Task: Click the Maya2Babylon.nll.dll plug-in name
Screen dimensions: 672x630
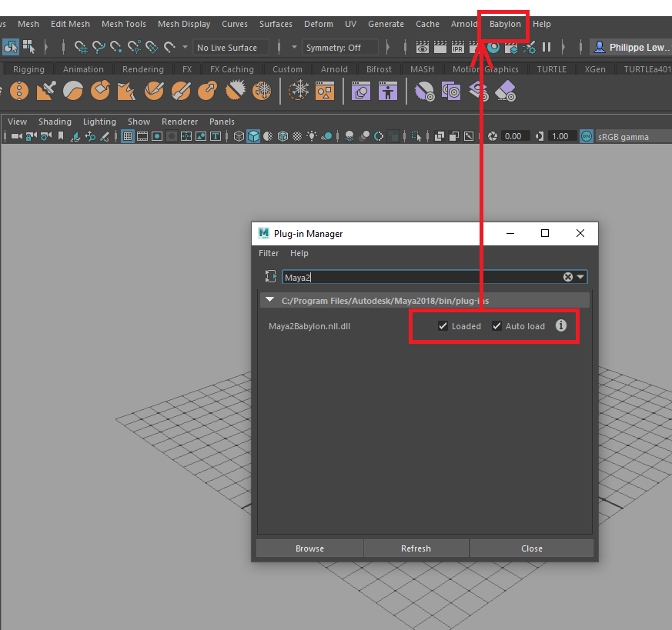Action: [309, 326]
